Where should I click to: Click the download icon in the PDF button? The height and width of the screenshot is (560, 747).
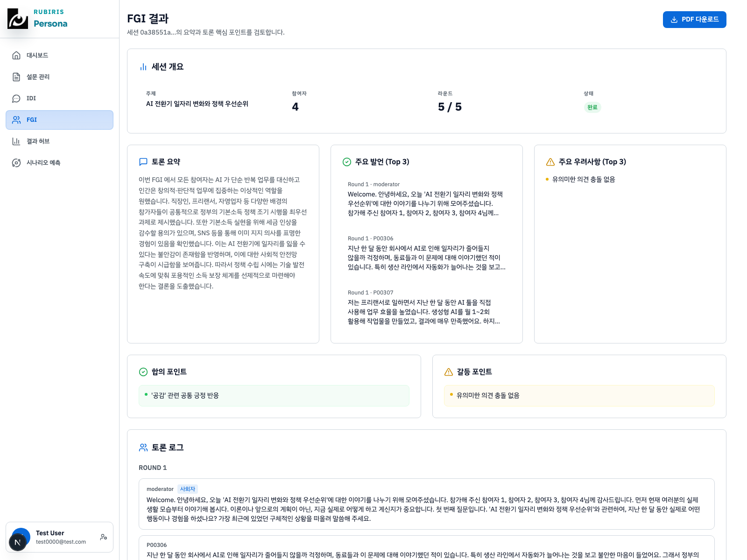tap(674, 20)
